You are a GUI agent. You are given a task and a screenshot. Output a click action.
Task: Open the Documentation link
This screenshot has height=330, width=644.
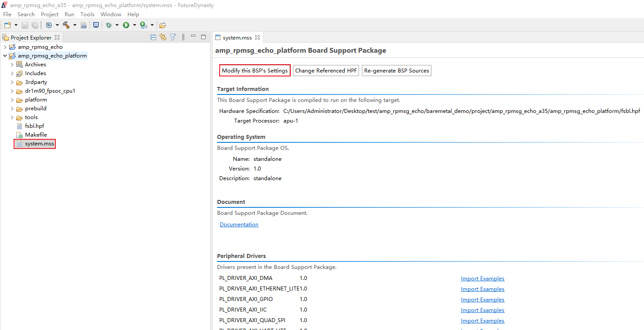coord(239,225)
